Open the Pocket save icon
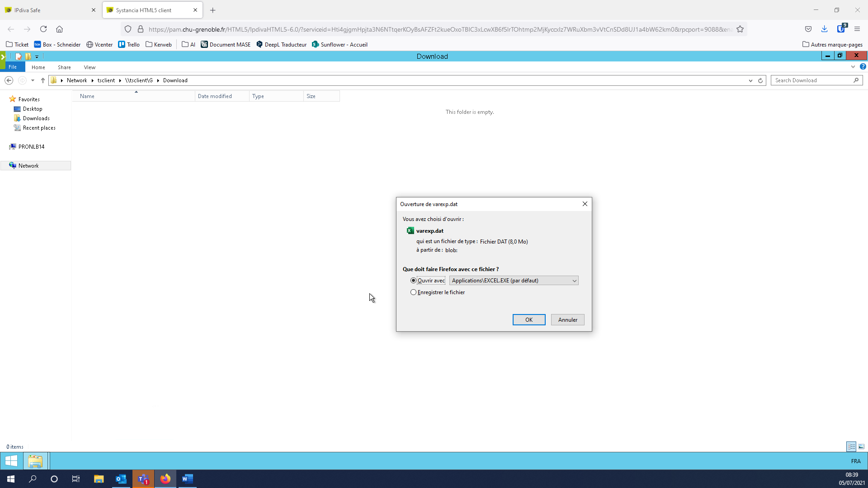This screenshot has height=488, width=868. coord(808,29)
